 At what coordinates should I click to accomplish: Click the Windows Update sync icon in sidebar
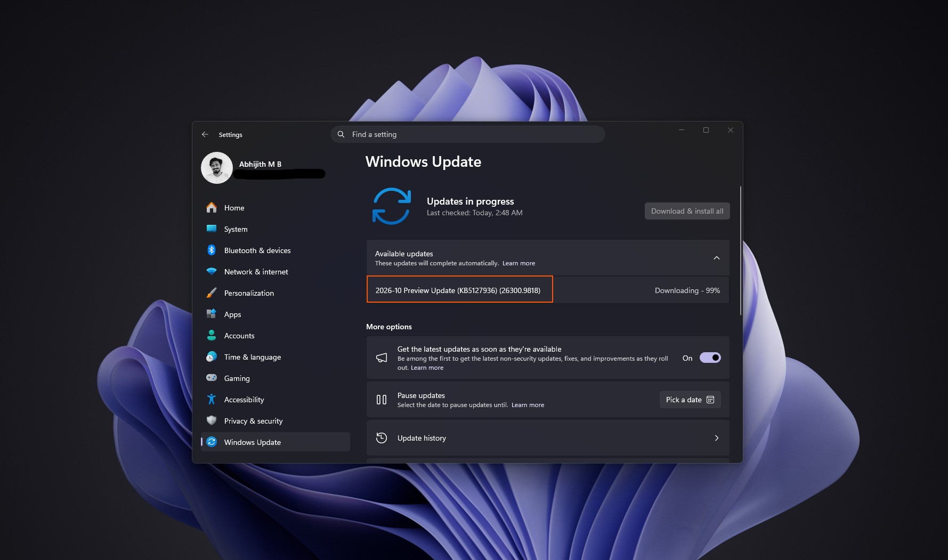click(212, 442)
